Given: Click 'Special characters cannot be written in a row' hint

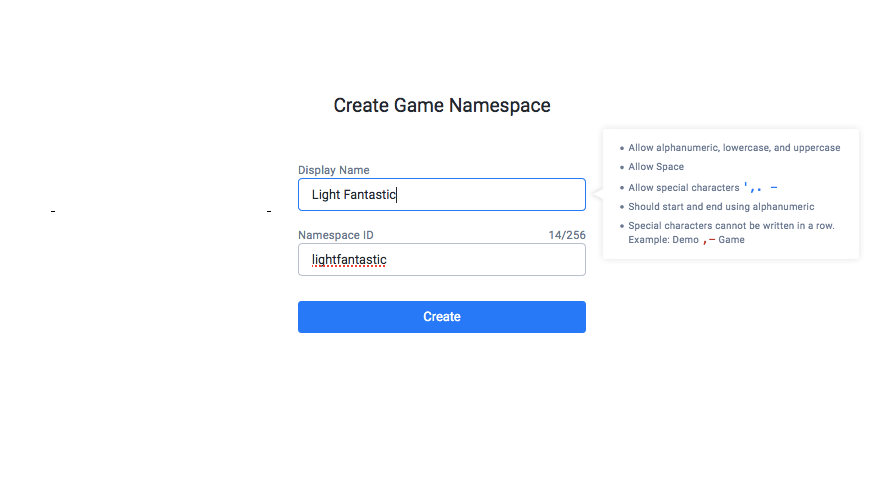Looking at the screenshot, I should [731, 225].
